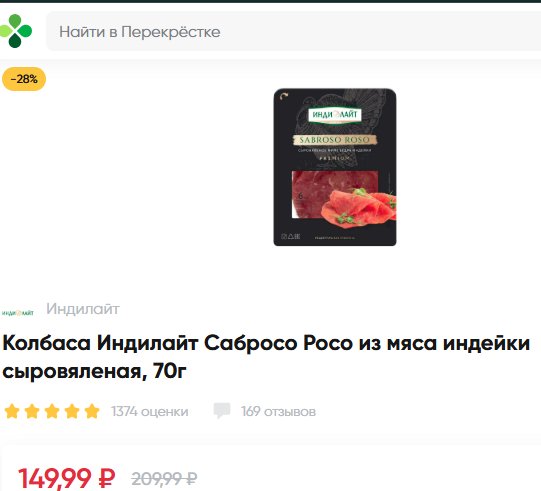Click the SABROSO ROSO label on the package
This screenshot has width=541, height=491.
pyautogui.click(x=334, y=140)
